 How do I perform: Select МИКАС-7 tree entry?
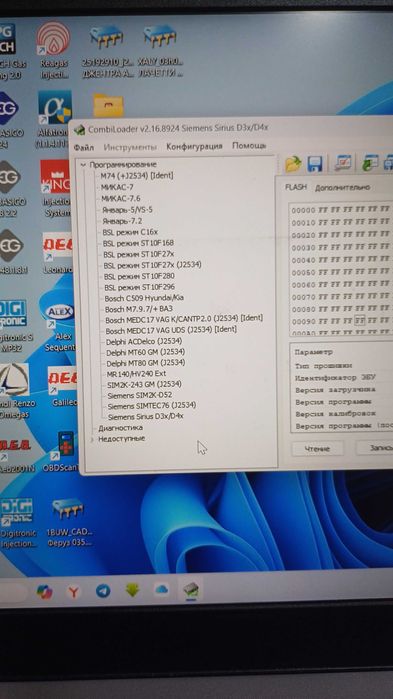[x=117, y=187]
